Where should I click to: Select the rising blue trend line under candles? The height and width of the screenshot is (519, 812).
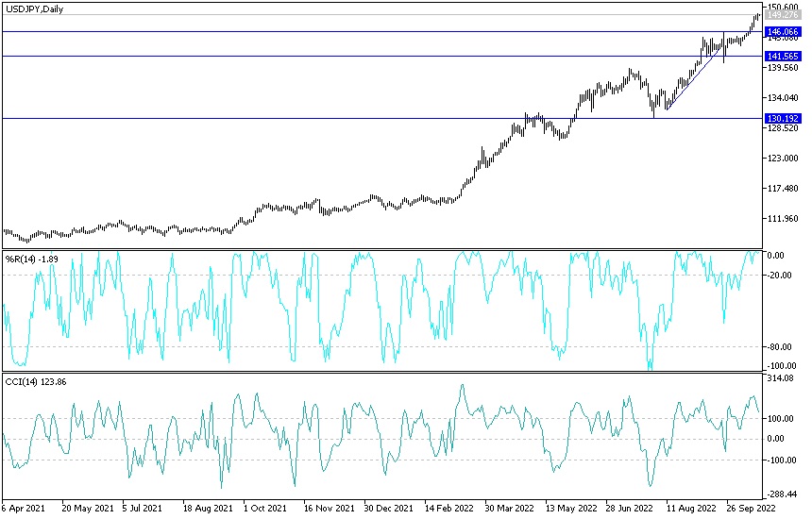694,77
